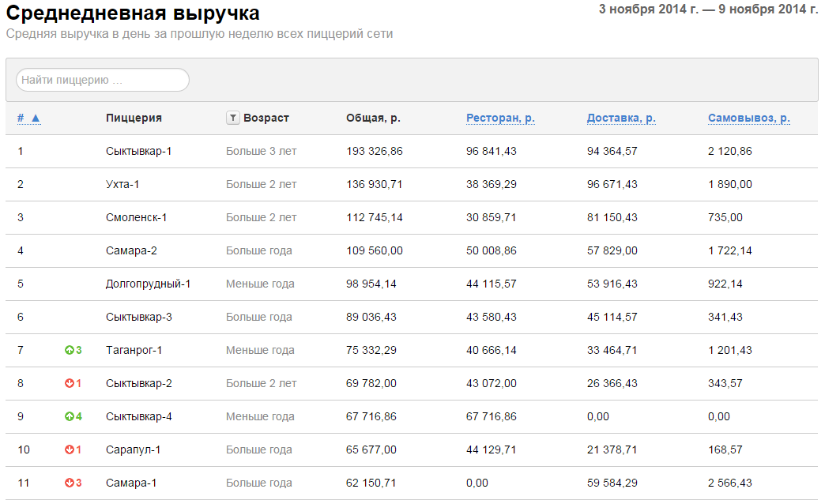Click delivery value 96 671,43
The width and height of the screenshot is (825, 504).
point(612,185)
